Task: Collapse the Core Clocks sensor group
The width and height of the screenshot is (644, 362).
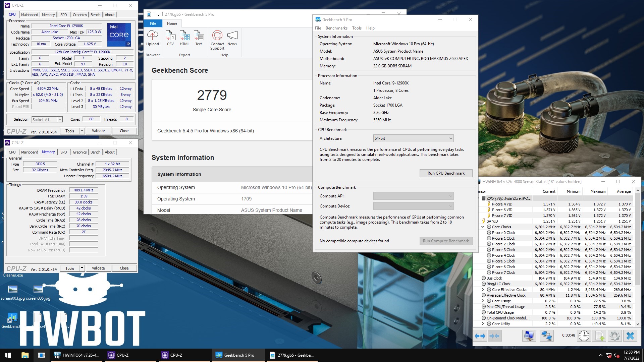Action: click(483, 227)
